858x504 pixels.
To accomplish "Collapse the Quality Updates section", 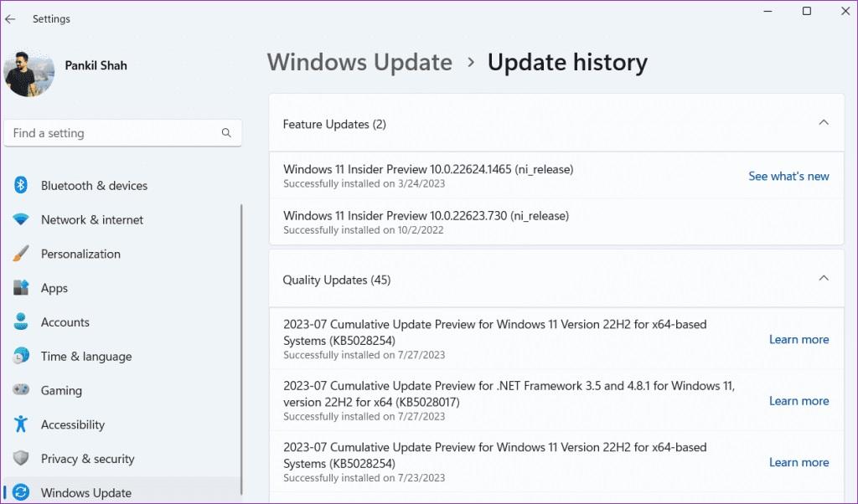I will tap(823, 278).
